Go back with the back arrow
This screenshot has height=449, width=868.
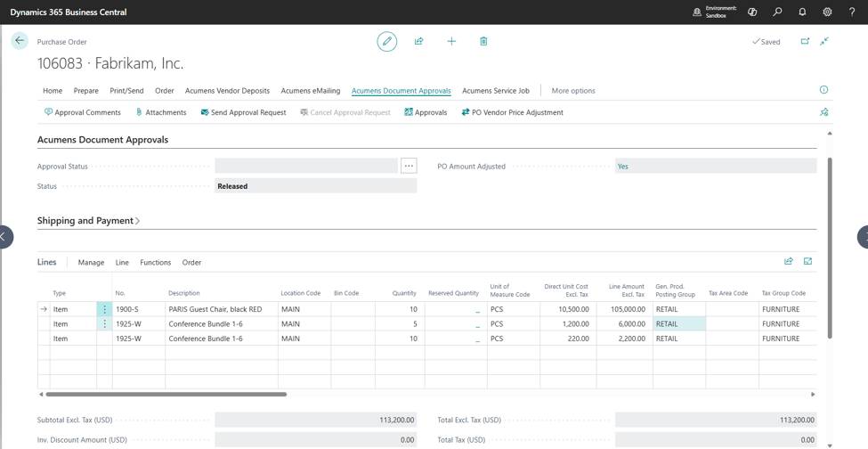pyautogui.click(x=20, y=40)
